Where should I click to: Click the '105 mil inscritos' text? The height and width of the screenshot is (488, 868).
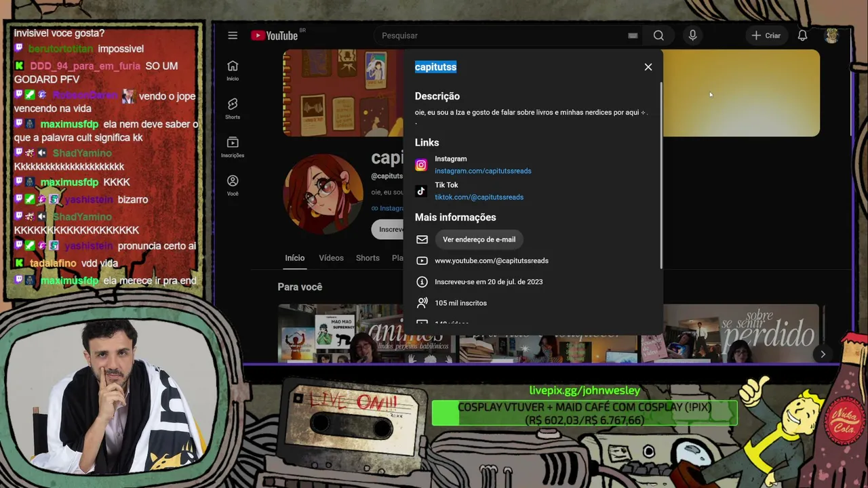[x=461, y=303]
